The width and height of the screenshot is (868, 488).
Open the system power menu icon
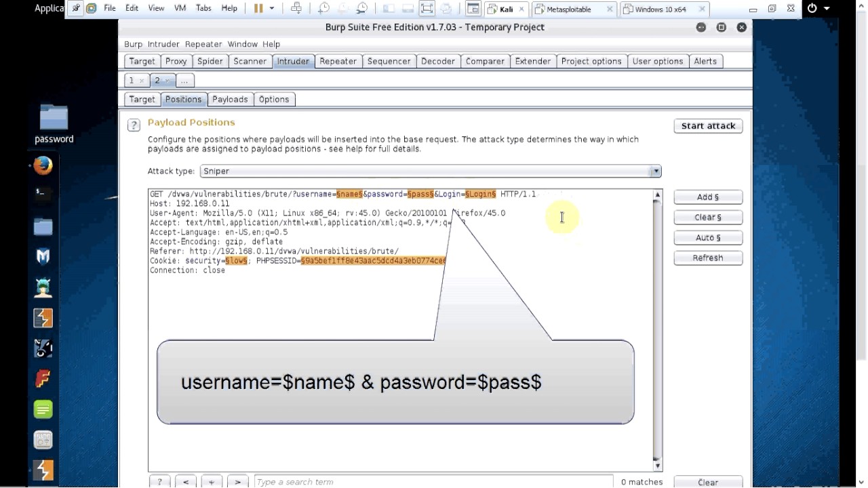812,8
